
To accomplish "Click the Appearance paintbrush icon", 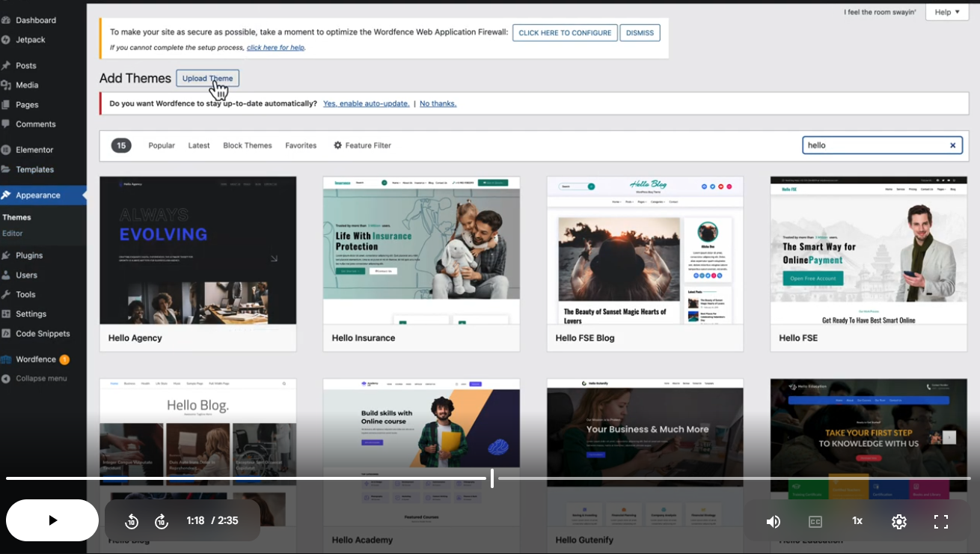I will [6, 195].
